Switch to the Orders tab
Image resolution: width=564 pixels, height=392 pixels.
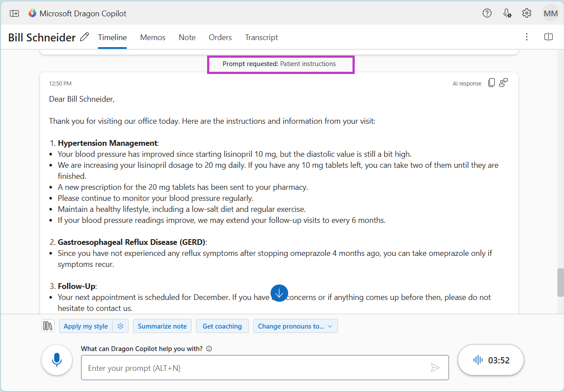coord(220,37)
